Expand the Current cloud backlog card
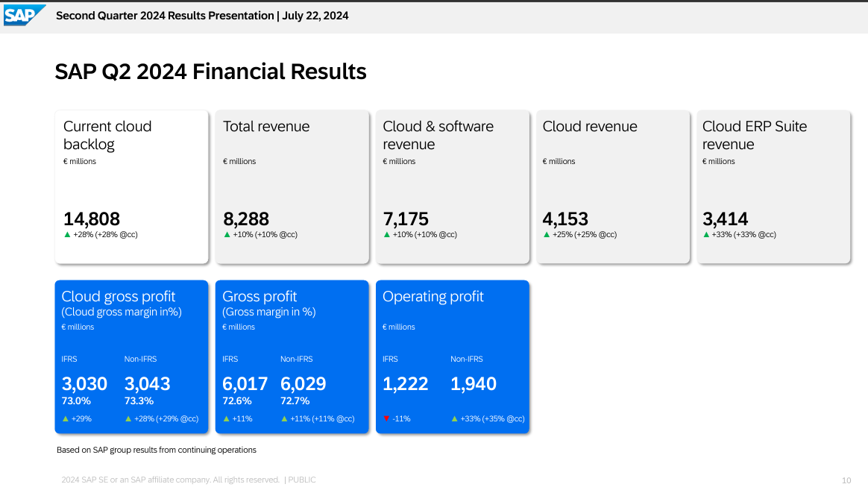 (131, 186)
